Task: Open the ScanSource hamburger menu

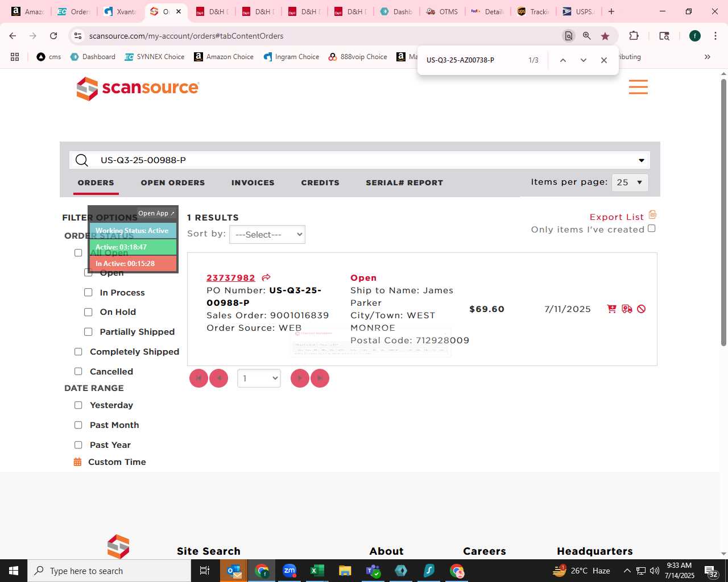Action: [638, 87]
